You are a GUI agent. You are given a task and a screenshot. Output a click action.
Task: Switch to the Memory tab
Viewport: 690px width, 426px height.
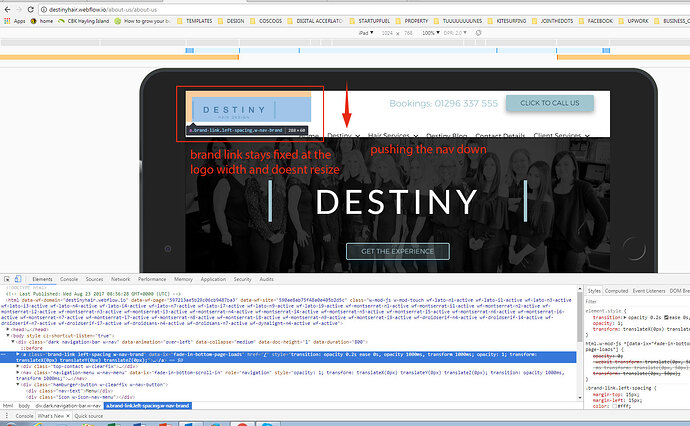tap(184, 279)
